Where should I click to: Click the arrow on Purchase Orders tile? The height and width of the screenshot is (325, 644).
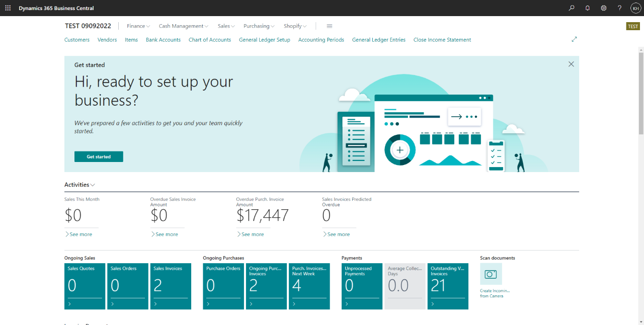(208, 304)
